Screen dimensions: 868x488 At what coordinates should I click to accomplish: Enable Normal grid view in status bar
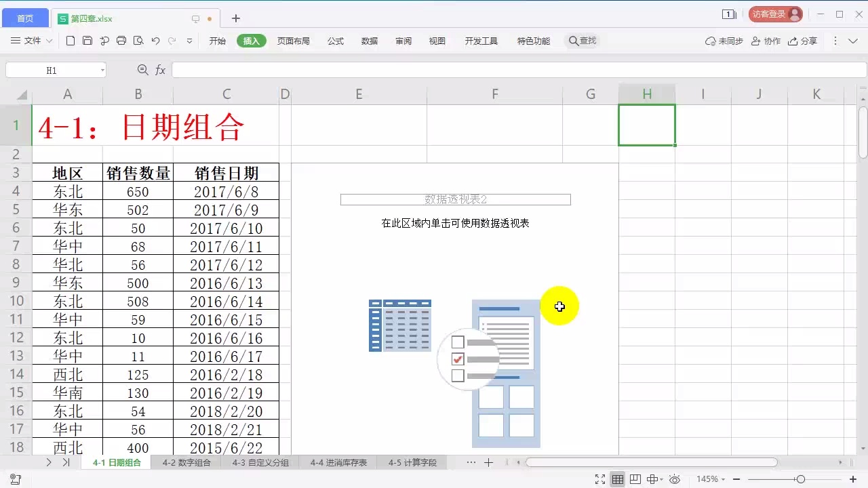(x=618, y=479)
